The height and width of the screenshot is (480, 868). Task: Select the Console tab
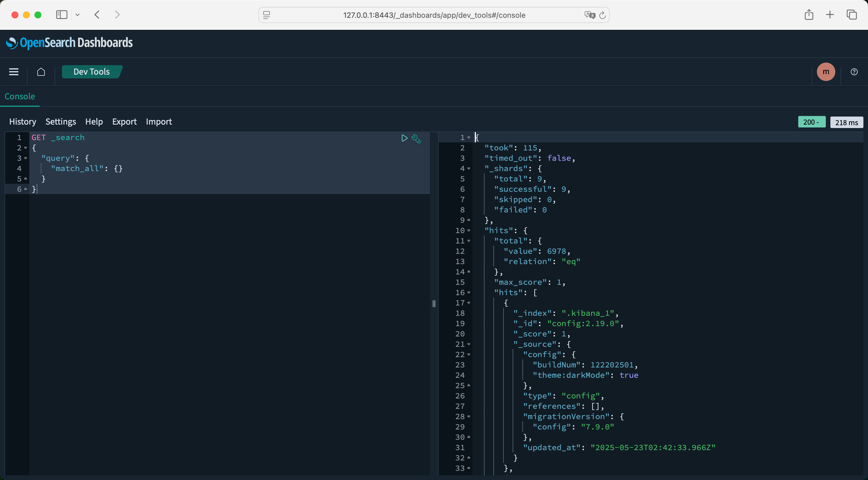(20, 96)
